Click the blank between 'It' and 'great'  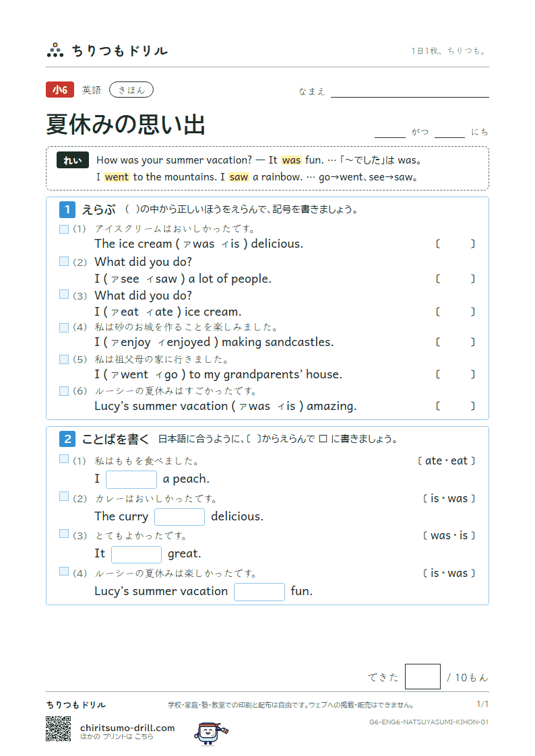[x=136, y=555]
